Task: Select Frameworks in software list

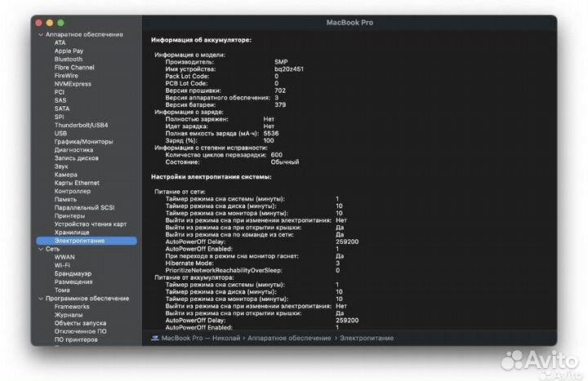Action: (x=72, y=307)
